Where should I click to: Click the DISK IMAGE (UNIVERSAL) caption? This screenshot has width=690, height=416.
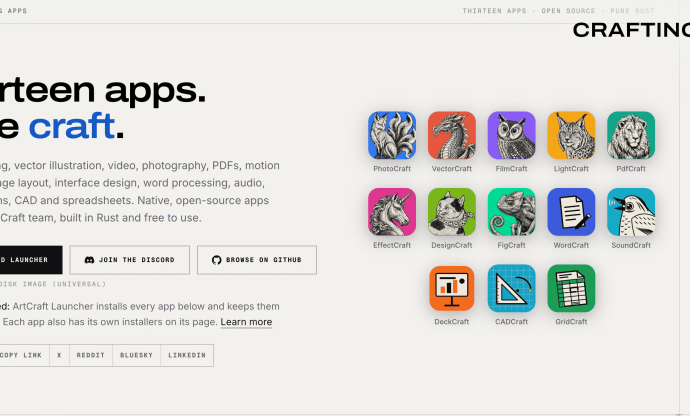pos(53,284)
